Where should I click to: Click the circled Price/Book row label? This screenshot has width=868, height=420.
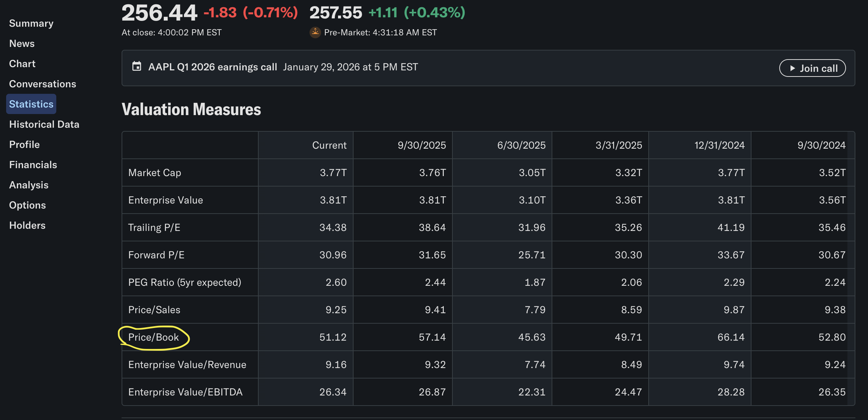click(x=154, y=337)
